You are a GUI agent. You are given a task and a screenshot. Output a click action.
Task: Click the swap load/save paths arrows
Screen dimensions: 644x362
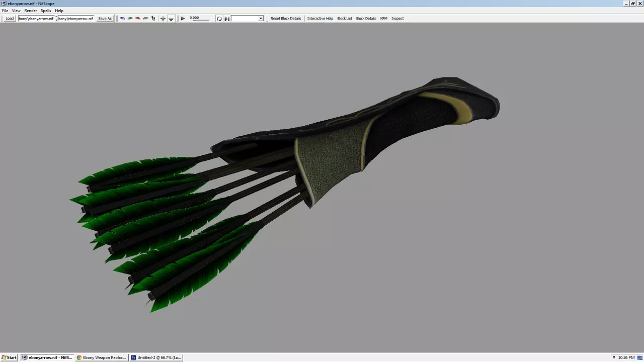[56, 19]
